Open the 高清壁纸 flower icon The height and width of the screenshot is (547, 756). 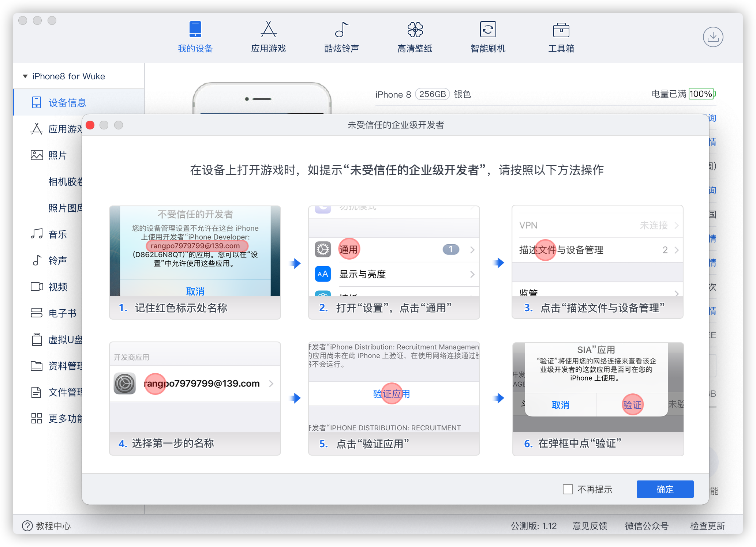415,30
